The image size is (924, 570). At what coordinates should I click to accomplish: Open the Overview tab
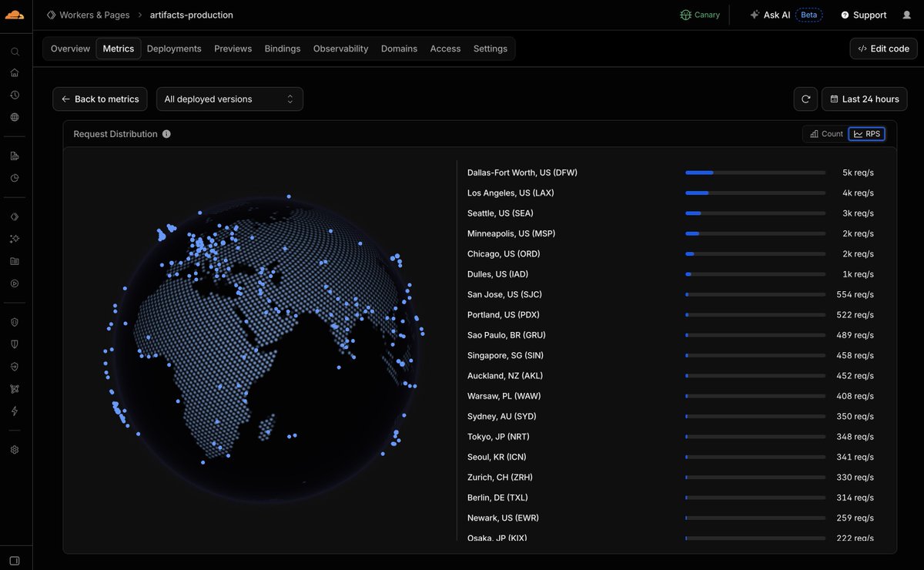click(70, 49)
